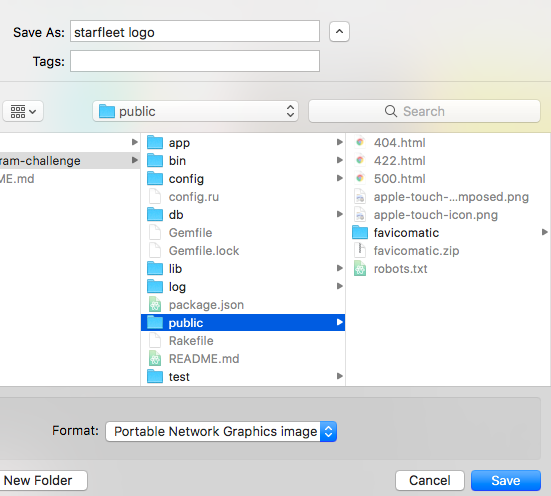Click the apple-touch-icon.png image icon
This screenshot has height=496, width=551.
point(360,214)
